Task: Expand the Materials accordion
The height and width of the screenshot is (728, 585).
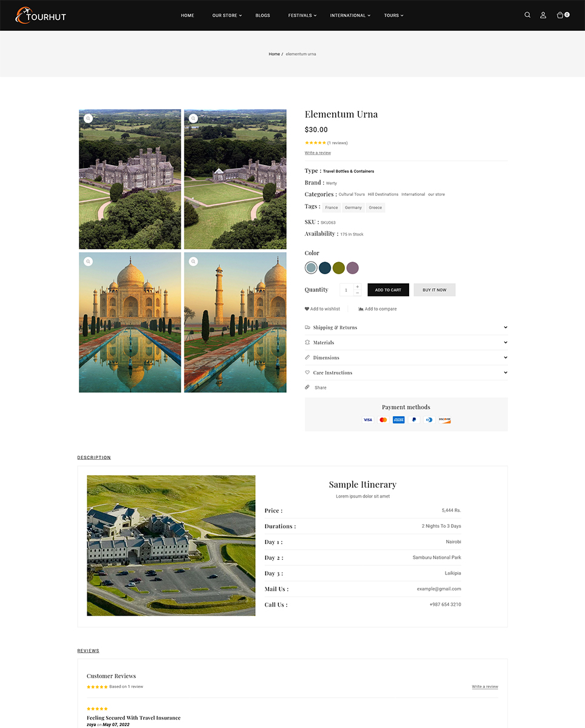Action: 505,343
